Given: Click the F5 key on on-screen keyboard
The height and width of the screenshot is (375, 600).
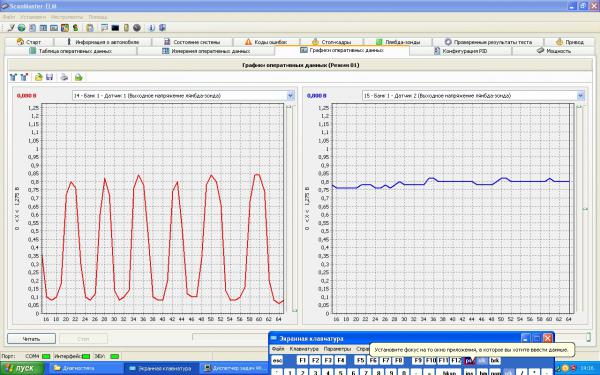Looking at the screenshot, I should coord(360,360).
